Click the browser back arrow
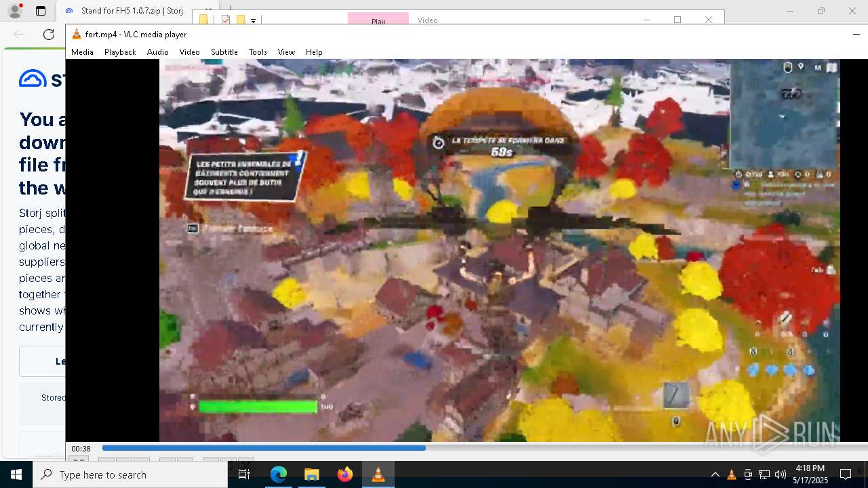This screenshot has height=488, width=868. [19, 35]
